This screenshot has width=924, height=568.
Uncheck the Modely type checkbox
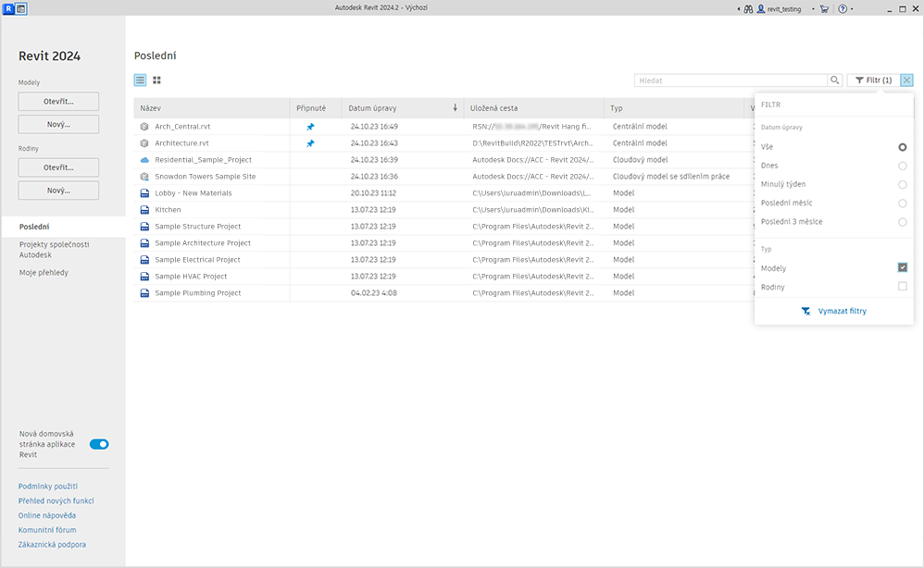pos(902,267)
